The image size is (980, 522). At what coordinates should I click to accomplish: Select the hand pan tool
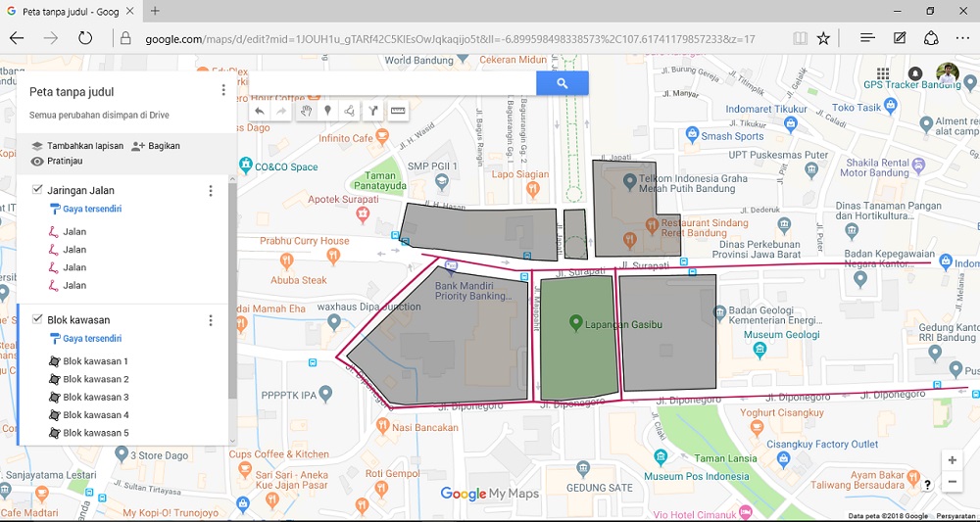coord(306,111)
